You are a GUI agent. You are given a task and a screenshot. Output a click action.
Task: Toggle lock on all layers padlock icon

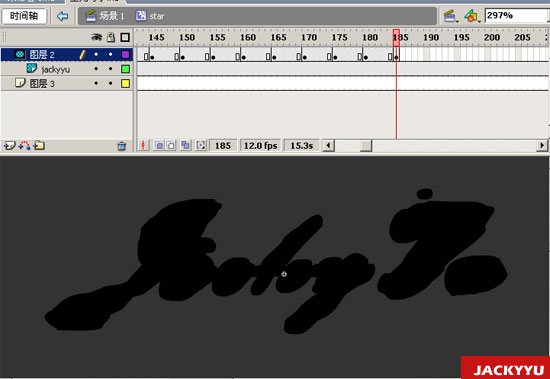pyautogui.click(x=111, y=37)
